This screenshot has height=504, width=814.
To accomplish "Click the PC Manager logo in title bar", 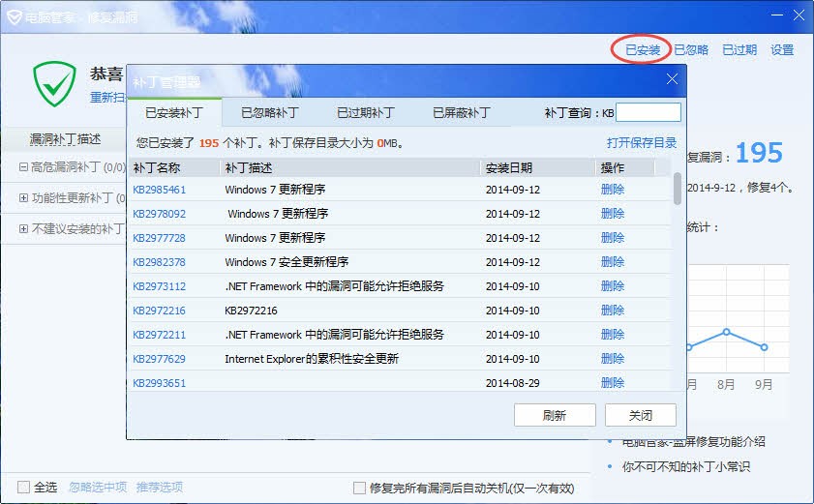I will coord(14,17).
